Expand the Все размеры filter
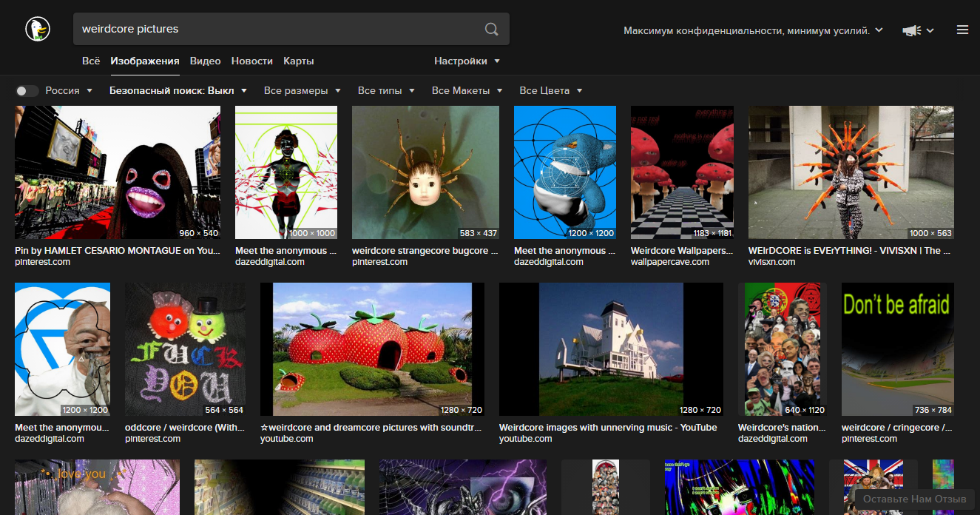This screenshot has height=515, width=980. (303, 90)
